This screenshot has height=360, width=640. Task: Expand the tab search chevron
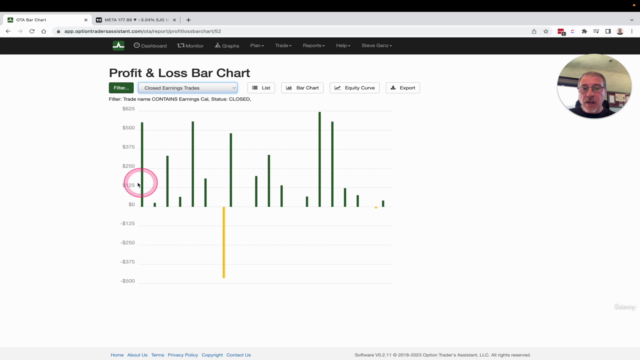click(631, 20)
